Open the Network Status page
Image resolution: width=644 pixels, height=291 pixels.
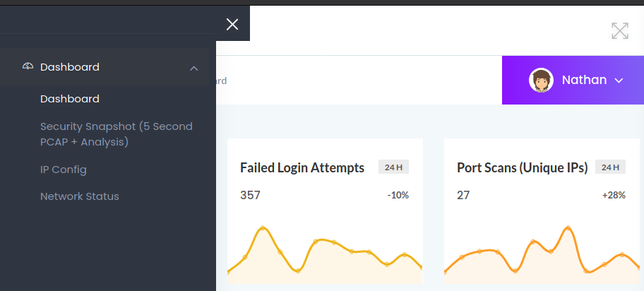pyautogui.click(x=80, y=196)
